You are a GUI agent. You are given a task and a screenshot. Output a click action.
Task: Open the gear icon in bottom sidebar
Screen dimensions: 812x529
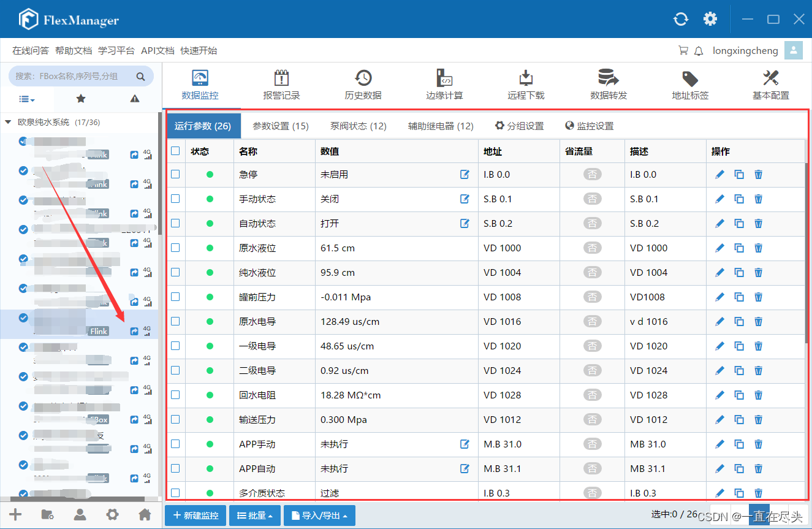[x=112, y=514]
